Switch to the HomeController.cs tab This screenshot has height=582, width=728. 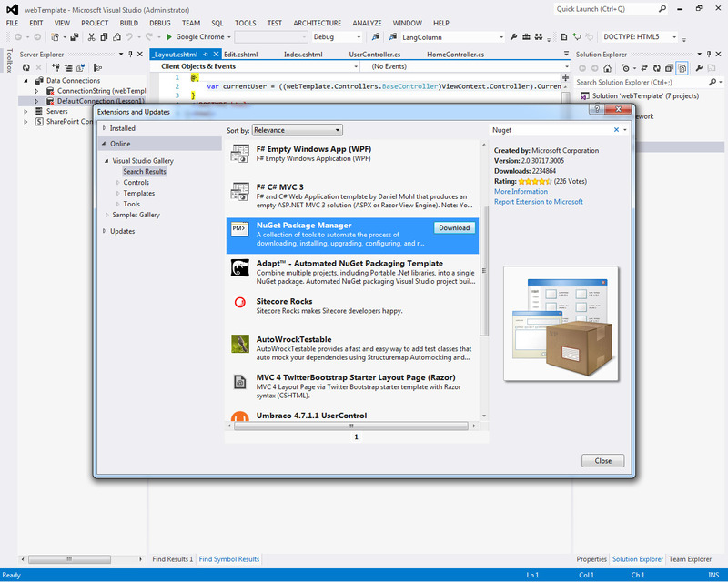pyautogui.click(x=456, y=55)
